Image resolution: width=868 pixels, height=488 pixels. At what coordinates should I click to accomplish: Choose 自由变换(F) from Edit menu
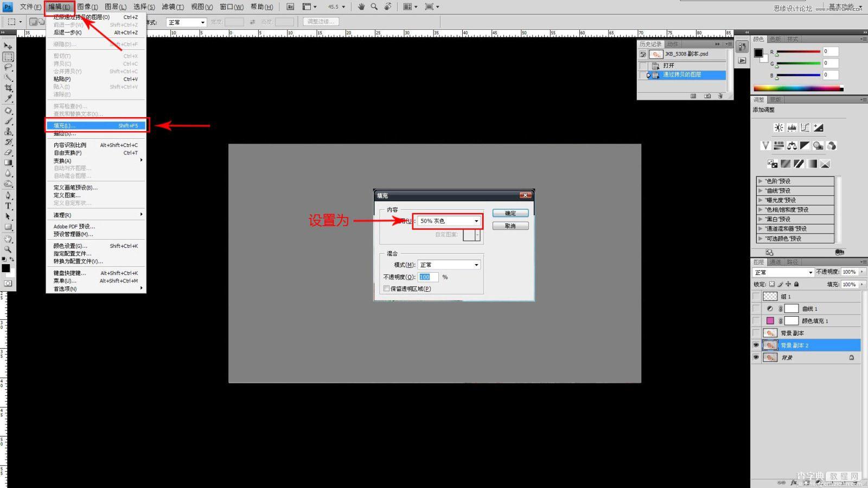point(96,153)
